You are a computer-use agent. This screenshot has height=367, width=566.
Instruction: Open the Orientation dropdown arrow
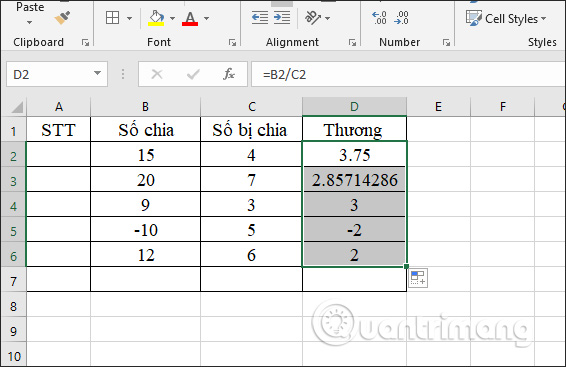pyautogui.click(x=327, y=18)
